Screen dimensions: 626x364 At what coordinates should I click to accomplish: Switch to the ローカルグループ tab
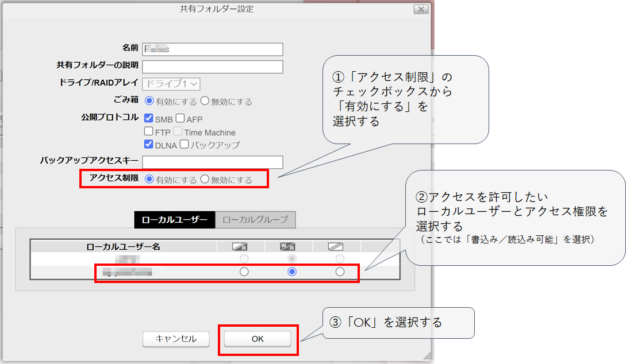(x=255, y=219)
